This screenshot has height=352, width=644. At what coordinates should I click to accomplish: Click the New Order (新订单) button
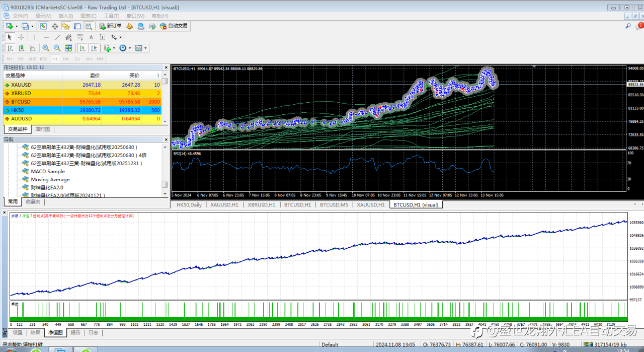click(110, 26)
